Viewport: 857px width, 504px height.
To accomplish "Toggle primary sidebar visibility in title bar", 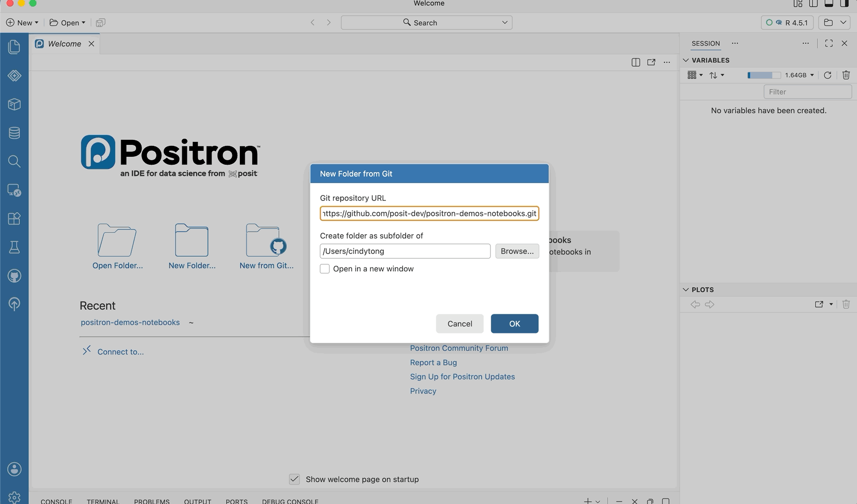I will [x=813, y=4].
